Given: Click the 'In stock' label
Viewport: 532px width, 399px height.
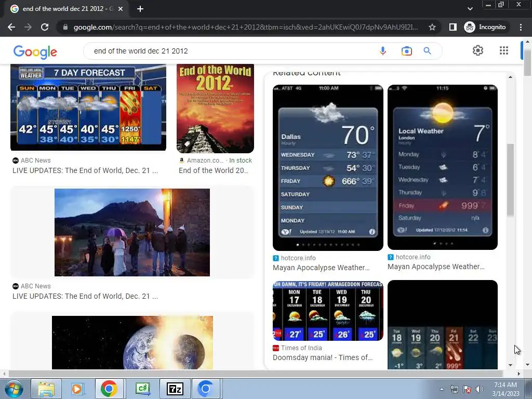Looking at the screenshot, I should 241,160.
